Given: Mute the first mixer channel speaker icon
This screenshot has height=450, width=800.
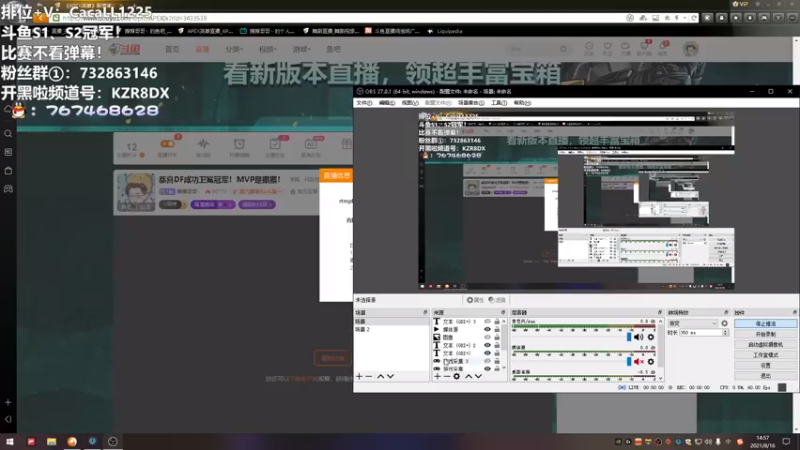Looking at the screenshot, I should click(x=639, y=337).
